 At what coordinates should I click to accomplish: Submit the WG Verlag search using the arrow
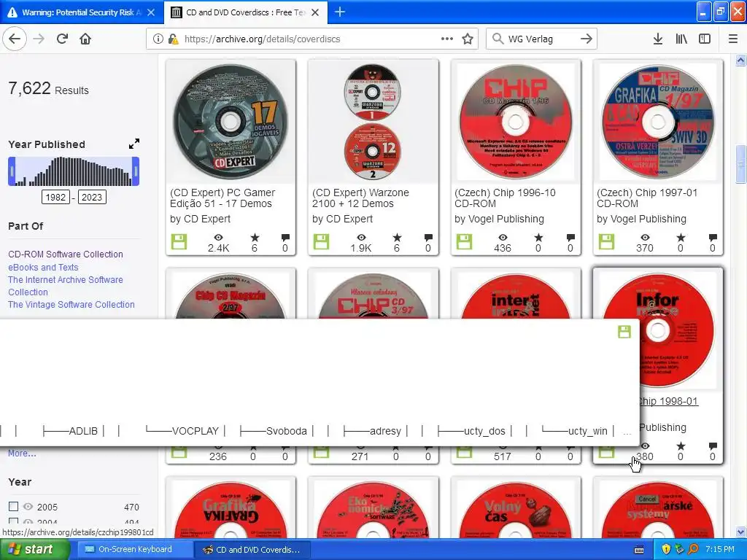pyautogui.click(x=587, y=39)
